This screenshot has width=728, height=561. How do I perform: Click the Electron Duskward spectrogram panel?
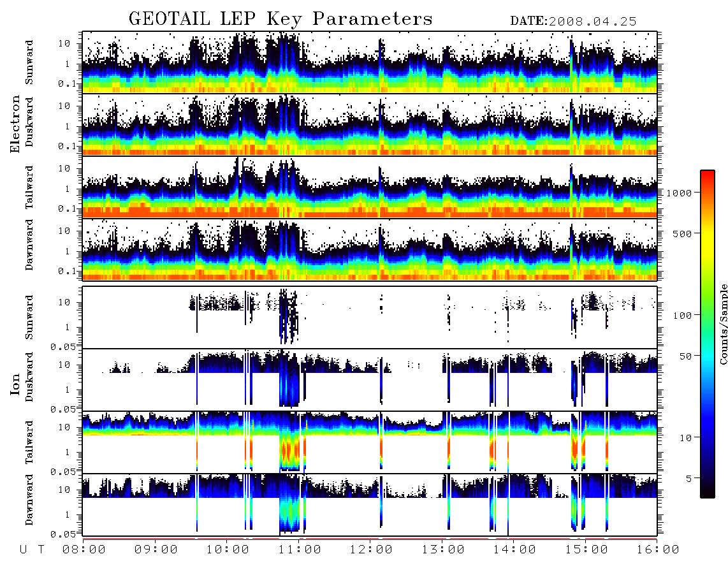pos(370,124)
